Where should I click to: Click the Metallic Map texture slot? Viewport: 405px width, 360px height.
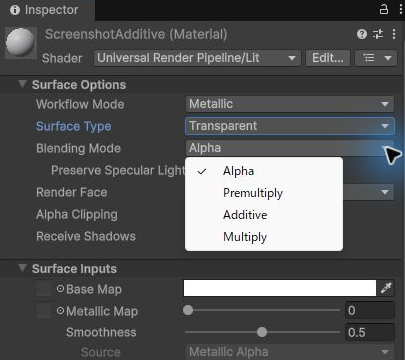(44, 311)
